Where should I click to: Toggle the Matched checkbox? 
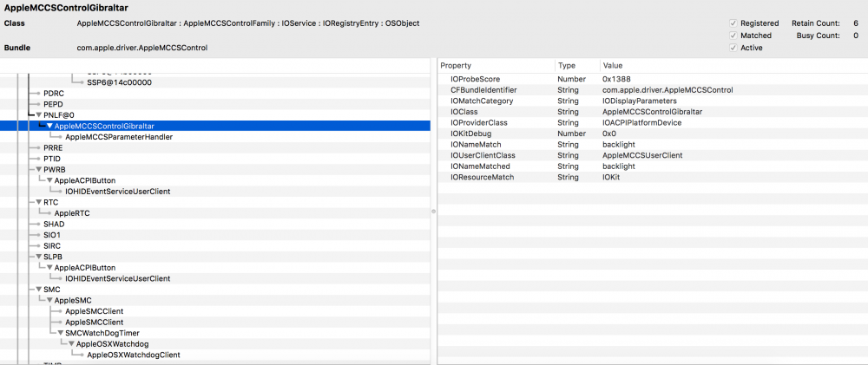pyautogui.click(x=733, y=36)
